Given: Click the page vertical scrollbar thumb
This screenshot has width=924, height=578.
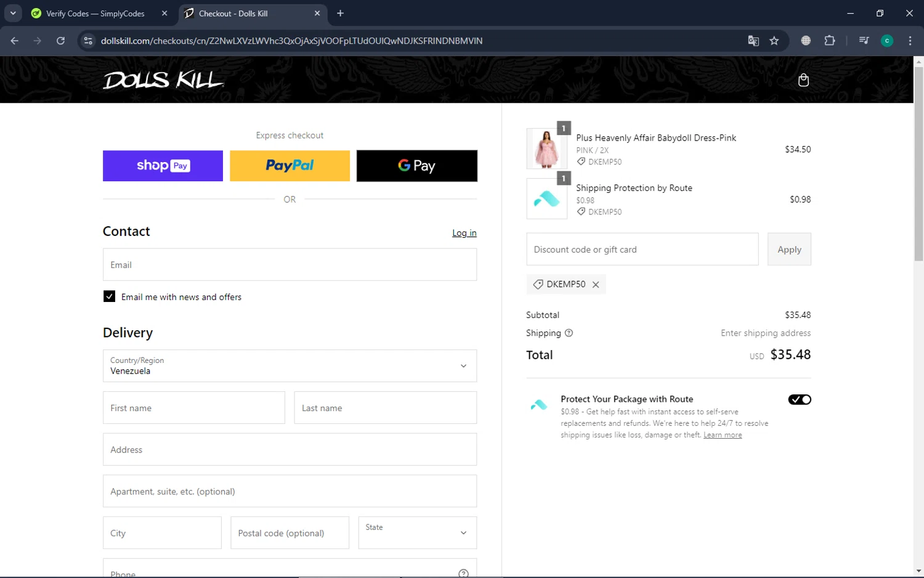Looking at the screenshot, I should [x=918, y=164].
